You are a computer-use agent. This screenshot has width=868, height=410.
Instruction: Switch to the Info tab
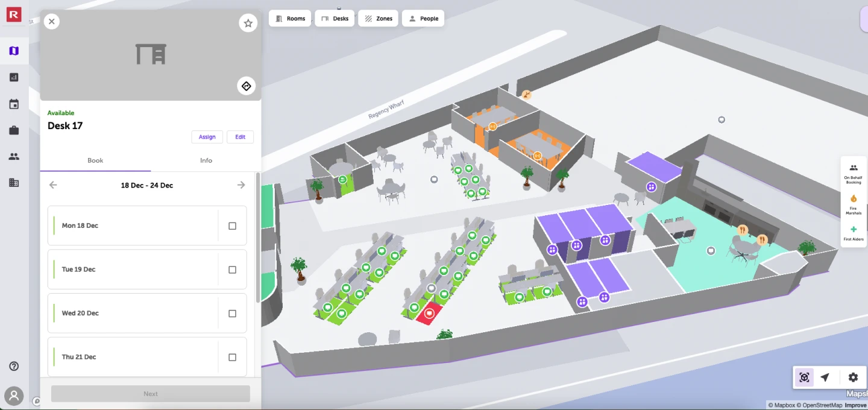(x=206, y=160)
